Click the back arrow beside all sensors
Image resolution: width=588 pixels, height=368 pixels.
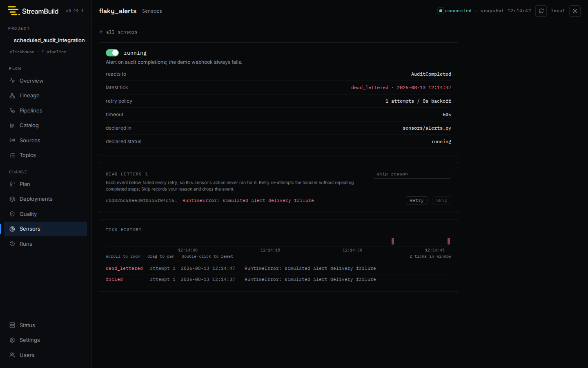pos(101,32)
